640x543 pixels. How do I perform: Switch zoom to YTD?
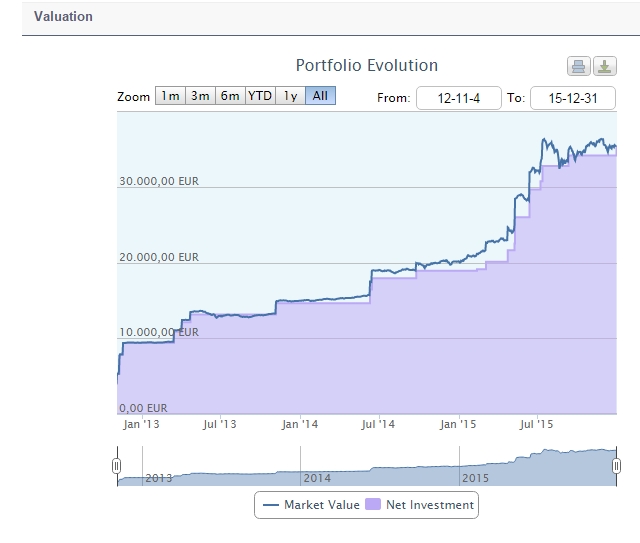pyautogui.click(x=260, y=96)
